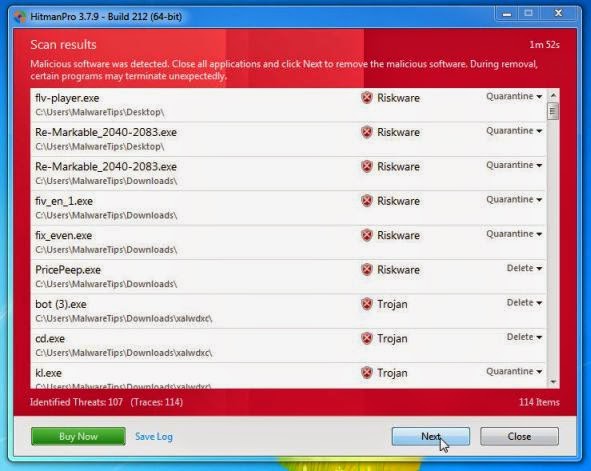Click the Trojan shield icon for cd.exe
The height and width of the screenshot is (471, 591).
(367, 338)
